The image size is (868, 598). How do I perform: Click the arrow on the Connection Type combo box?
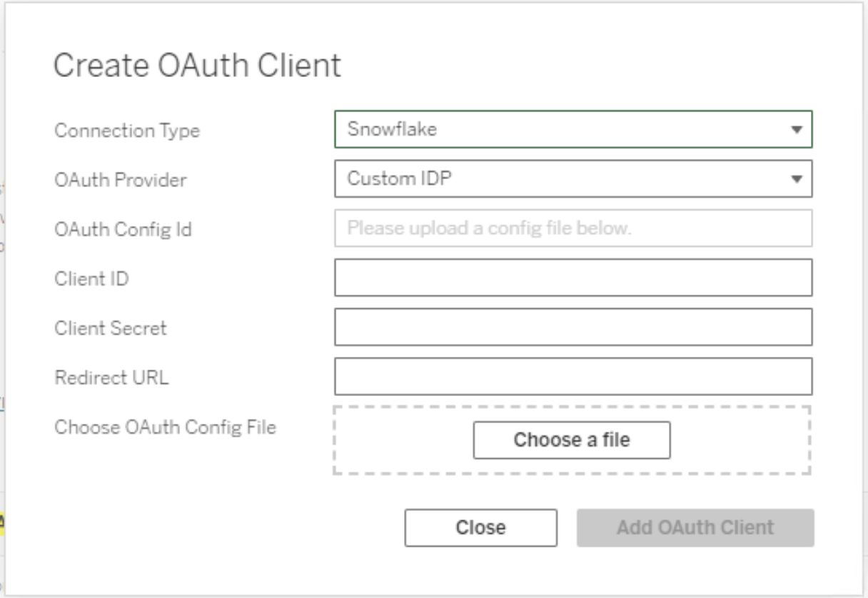(x=797, y=131)
